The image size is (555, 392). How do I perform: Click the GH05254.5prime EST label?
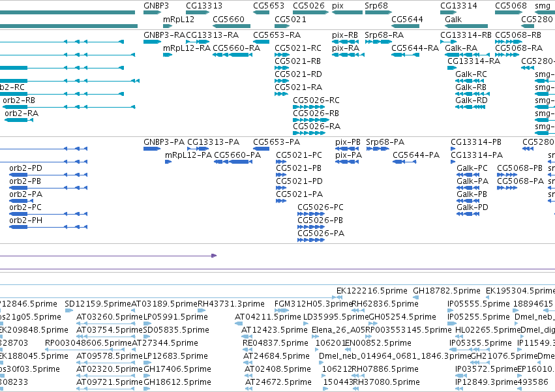tap(402, 317)
